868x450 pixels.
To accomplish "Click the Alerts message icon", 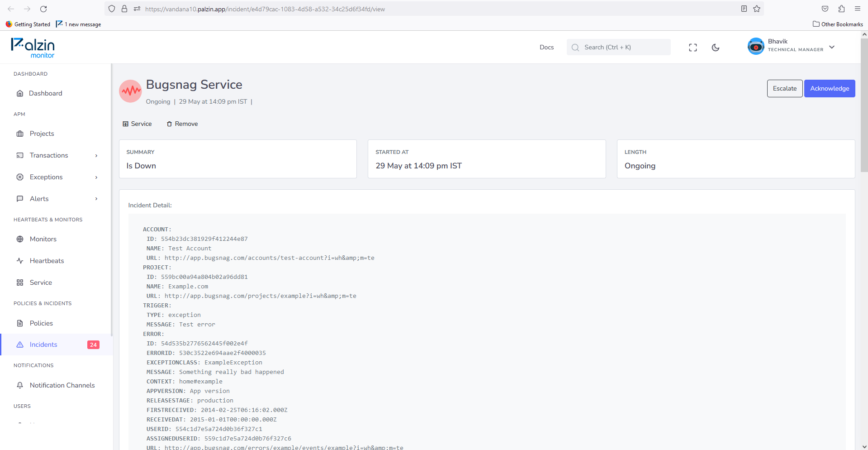I will pos(20,199).
